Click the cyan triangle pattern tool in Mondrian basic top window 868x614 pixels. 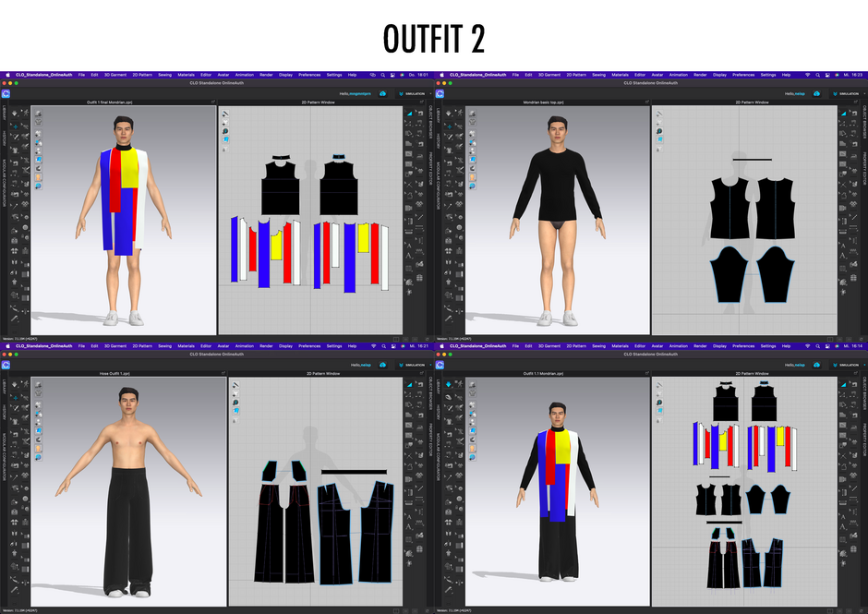click(844, 113)
